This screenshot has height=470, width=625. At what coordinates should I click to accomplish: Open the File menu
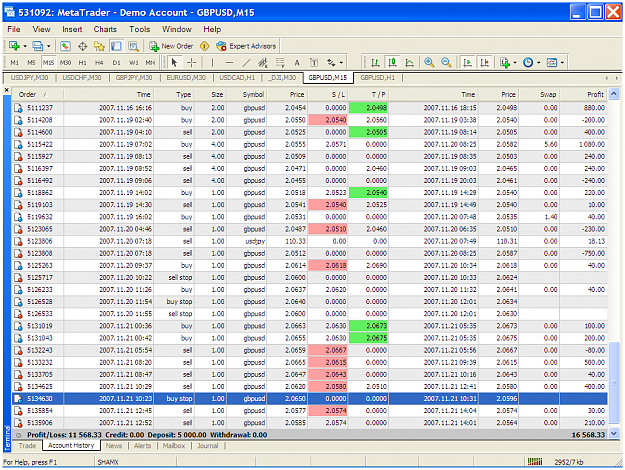coord(14,29)
